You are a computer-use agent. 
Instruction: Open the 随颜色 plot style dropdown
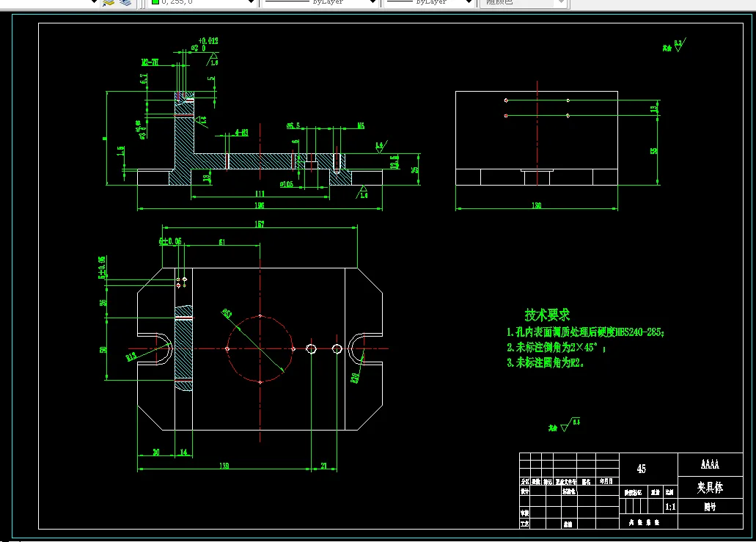pos(560,2)
